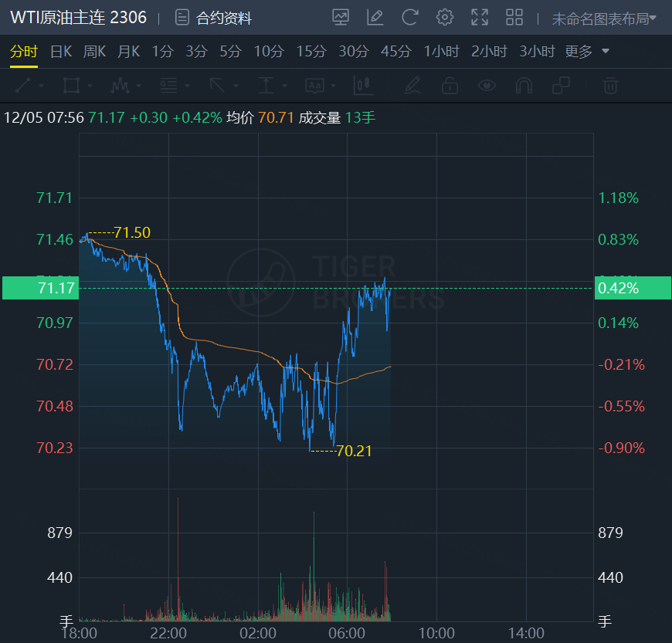Select the trash delete-drawings tool
Viewport: 672px width, 643px height.
pyautogui.click(x=610, y=85)
